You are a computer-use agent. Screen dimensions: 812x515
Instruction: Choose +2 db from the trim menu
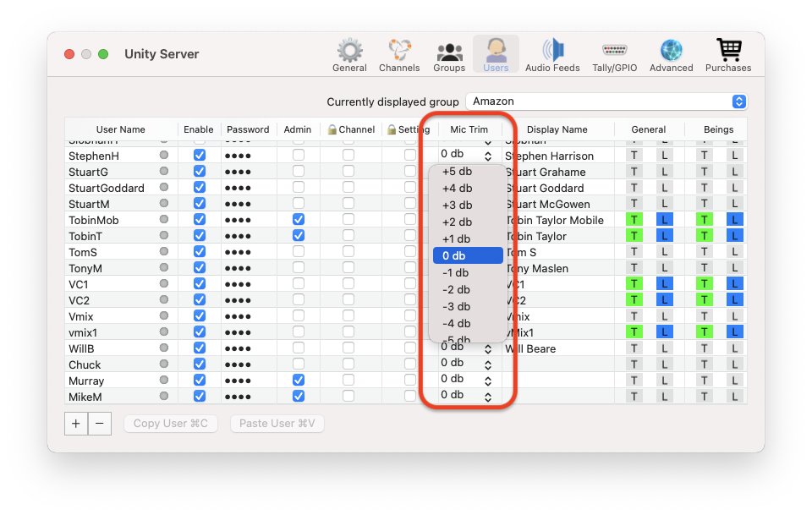[468, 222]
